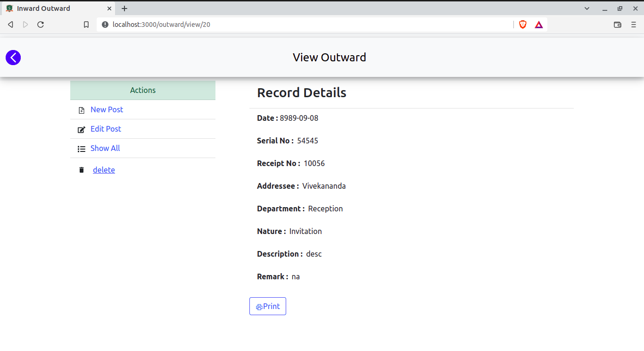The height and width of the screenshot is (351, 644).
Task: Bookmark this page with bookmark icon
Action: tap(86, 25)
